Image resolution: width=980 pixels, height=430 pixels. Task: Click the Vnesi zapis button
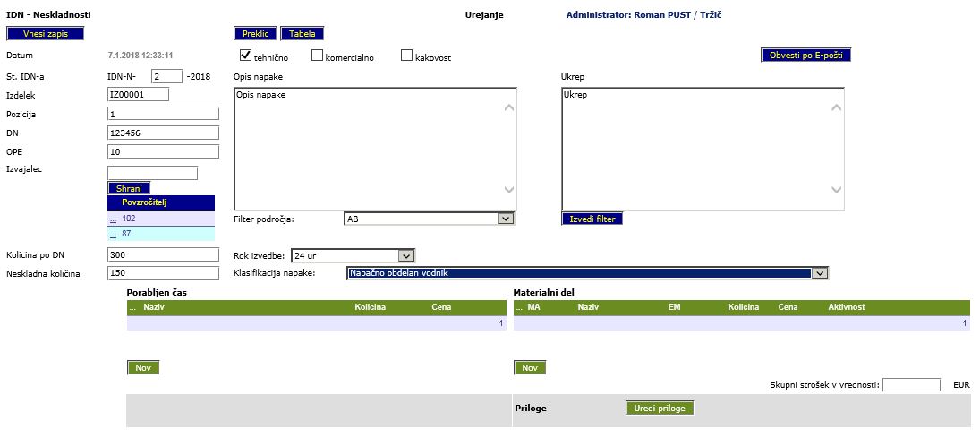pyautogui.click(x=45, y=34)
